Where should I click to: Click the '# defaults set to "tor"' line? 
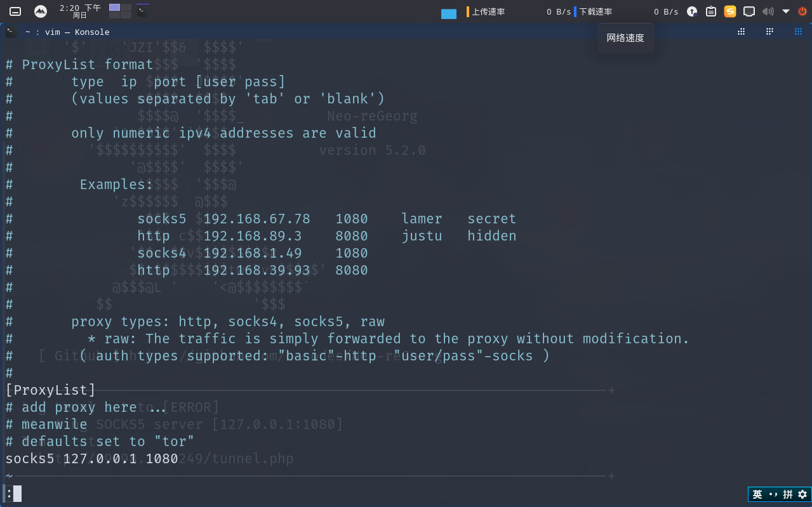pos(100,442)
